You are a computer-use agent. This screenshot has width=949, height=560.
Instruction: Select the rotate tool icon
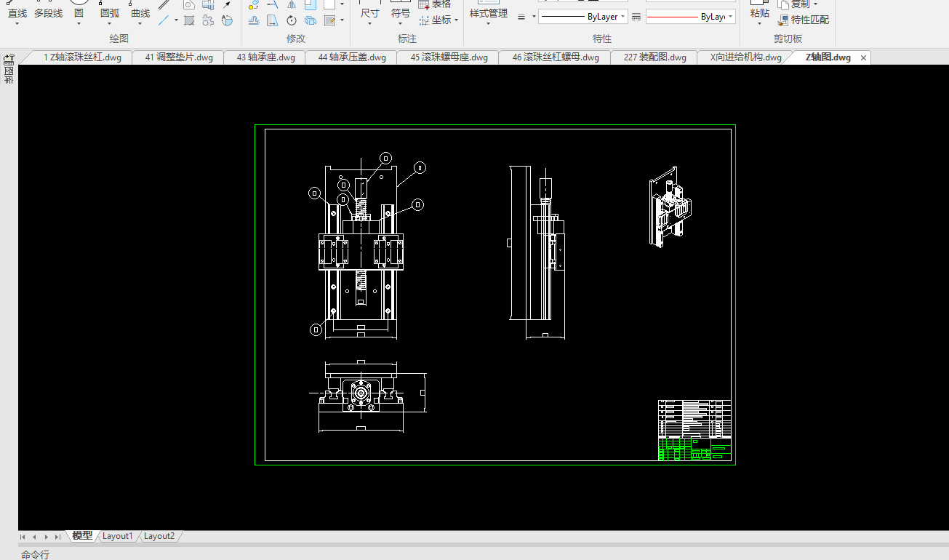click(292, 20)
